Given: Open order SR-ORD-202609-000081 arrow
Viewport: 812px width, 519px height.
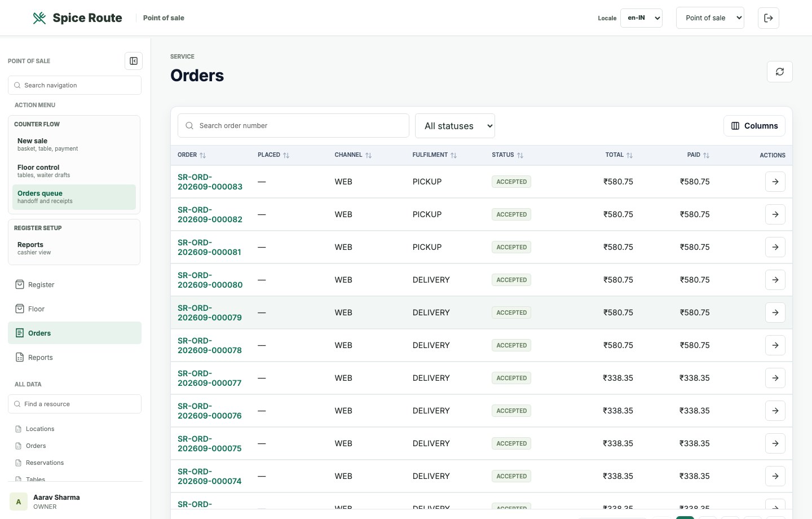Looking at the screenshot, I should [775, 247].
